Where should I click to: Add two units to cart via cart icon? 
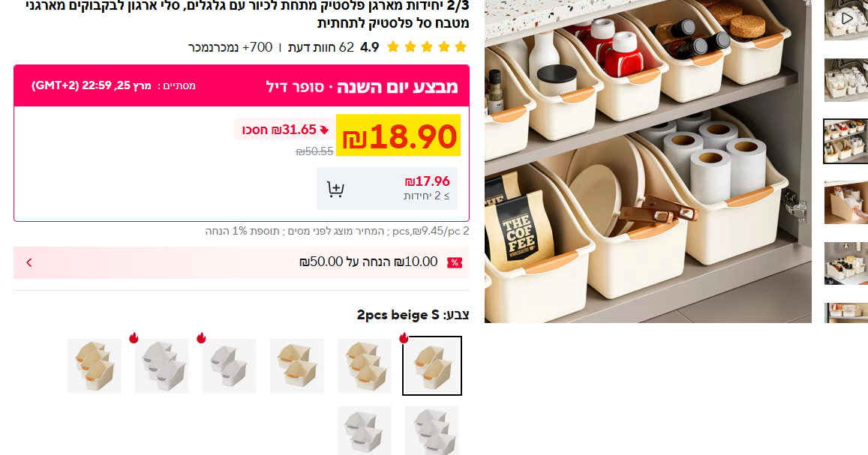(x=335, y=189)
